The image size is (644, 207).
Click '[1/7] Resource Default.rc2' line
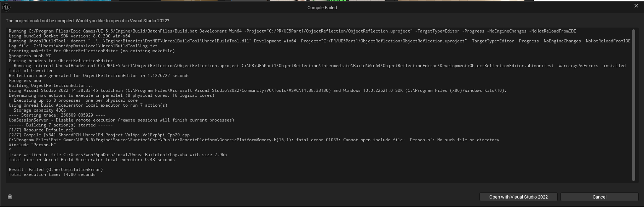[41, 130]
